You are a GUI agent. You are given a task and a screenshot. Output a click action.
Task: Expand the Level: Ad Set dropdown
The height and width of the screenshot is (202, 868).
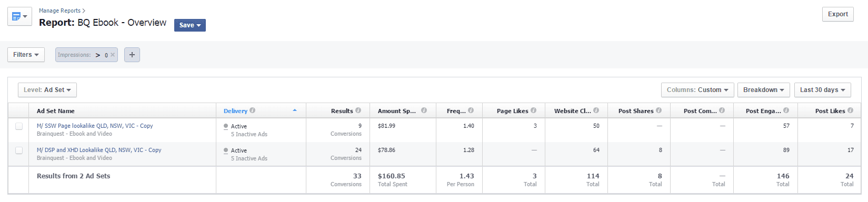click(x=47, y=90)
